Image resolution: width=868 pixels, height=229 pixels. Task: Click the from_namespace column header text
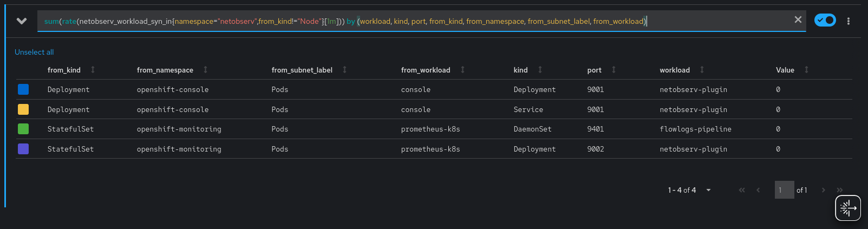(165, 70)
